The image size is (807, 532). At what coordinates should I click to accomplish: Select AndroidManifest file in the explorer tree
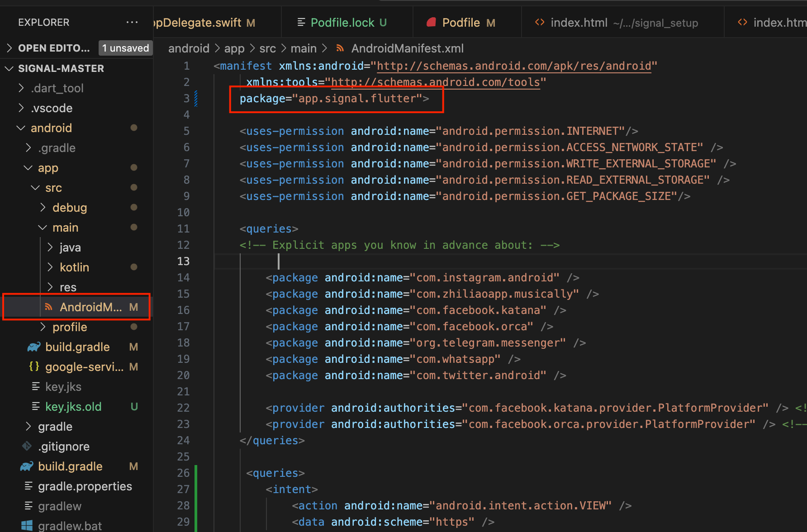[90, 307]
